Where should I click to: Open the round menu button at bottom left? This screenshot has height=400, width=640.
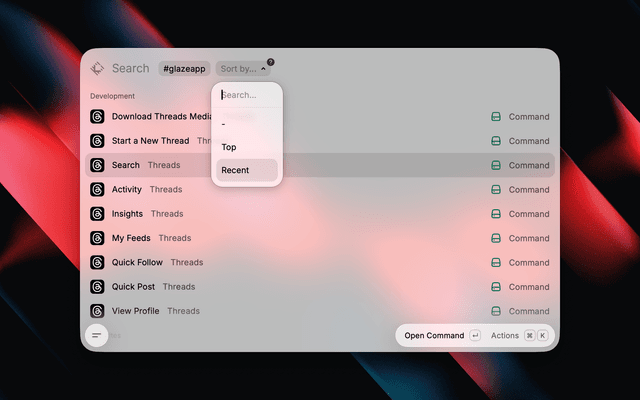(x=97, y=336)
